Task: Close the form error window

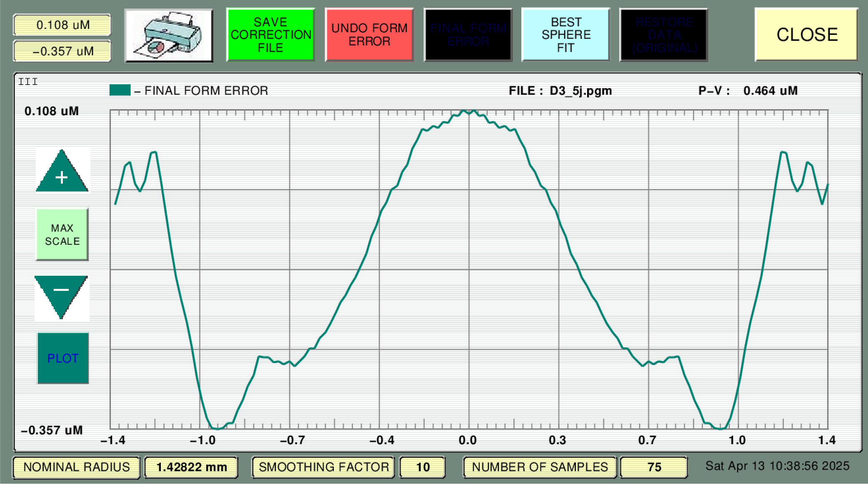Action: [806, 35]
